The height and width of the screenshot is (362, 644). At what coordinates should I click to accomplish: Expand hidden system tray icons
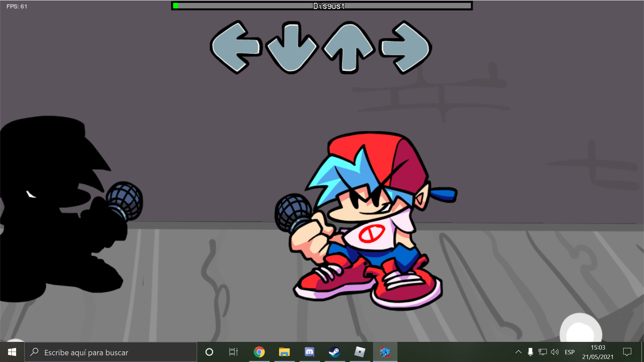tap(518, 352)
